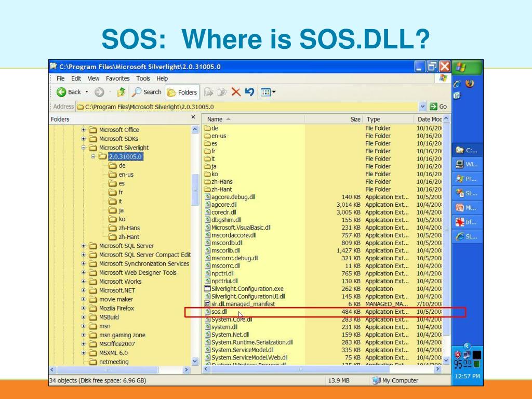The width and height of the screenshot is (532, 399).
Task: Select the en-us folder icon in list
Action: coord(208,136)
